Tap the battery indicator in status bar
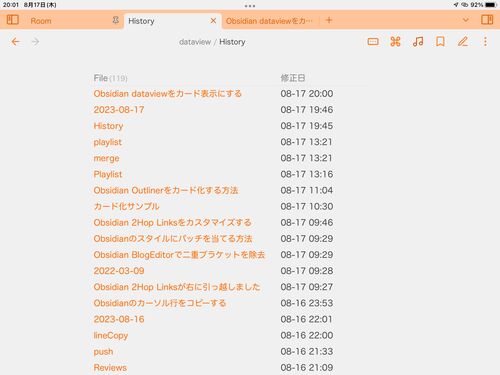Image resolution: width=500 pixels, height=375 pixels. click(491, 5)
